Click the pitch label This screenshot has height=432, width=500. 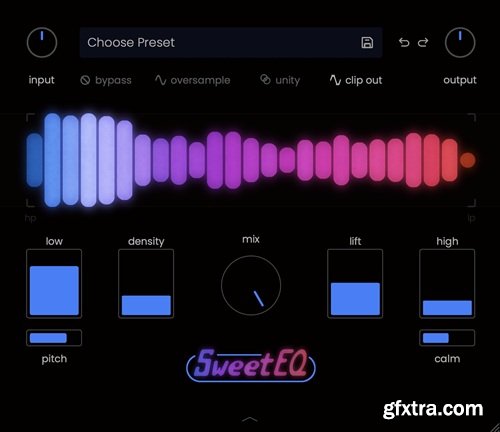click(54, 359)
